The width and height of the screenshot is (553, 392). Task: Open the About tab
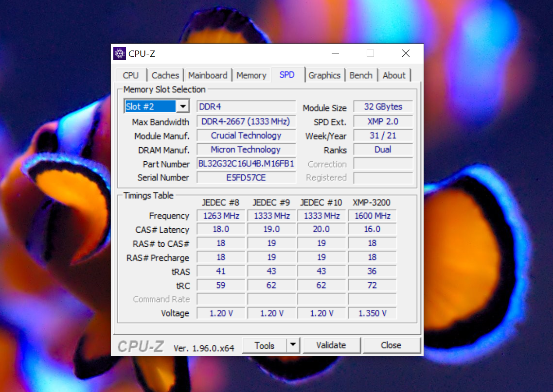(x=394, y=75)
